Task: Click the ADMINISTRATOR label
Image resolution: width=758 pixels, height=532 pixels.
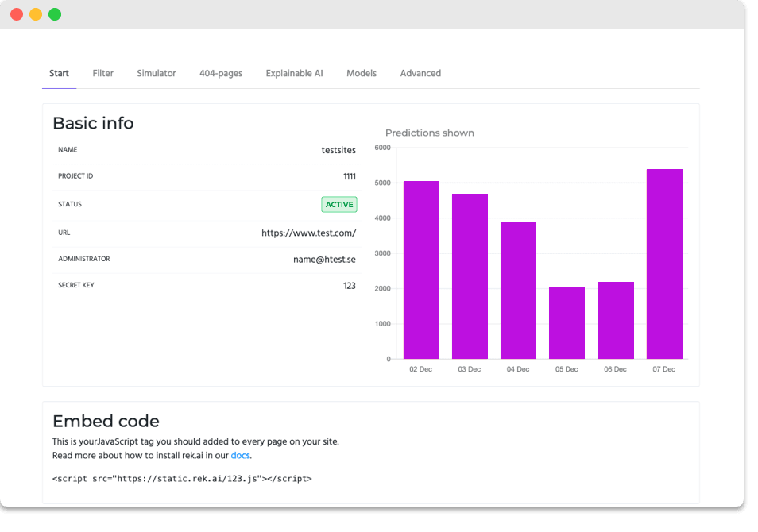Action: tap(84, 259)
